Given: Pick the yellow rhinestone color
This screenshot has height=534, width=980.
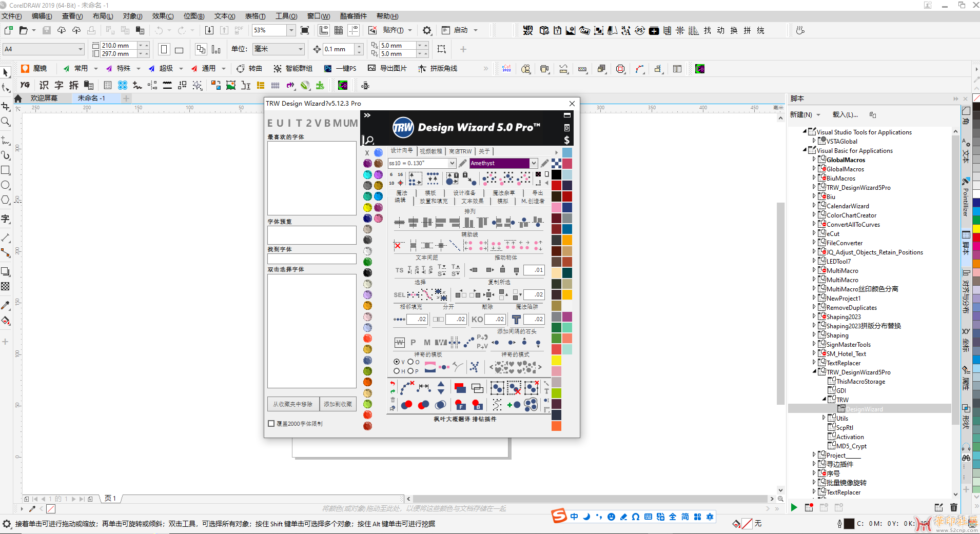Looking at the screenshot, I should [367, 207].
